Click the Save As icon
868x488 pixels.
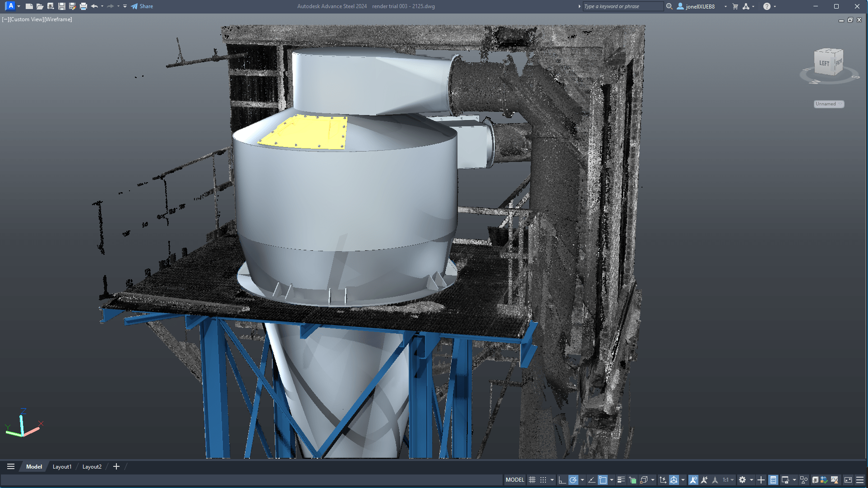(x=72, y=6)
